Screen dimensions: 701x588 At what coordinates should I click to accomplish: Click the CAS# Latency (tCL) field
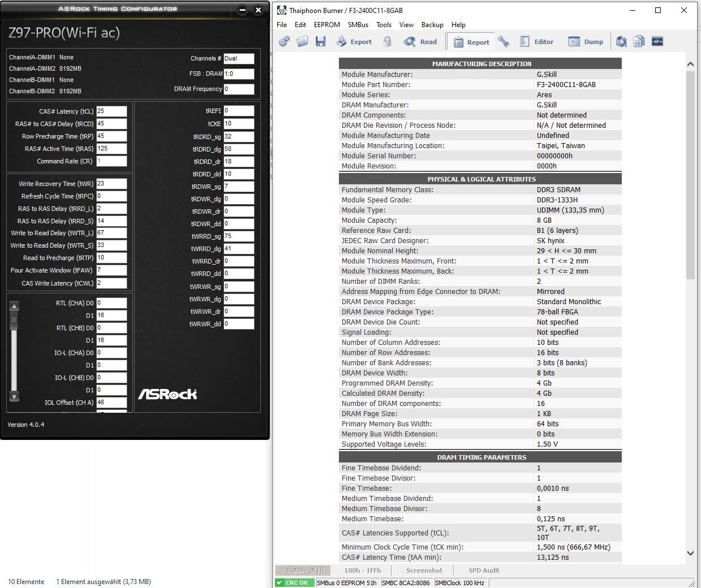(111, 111)
